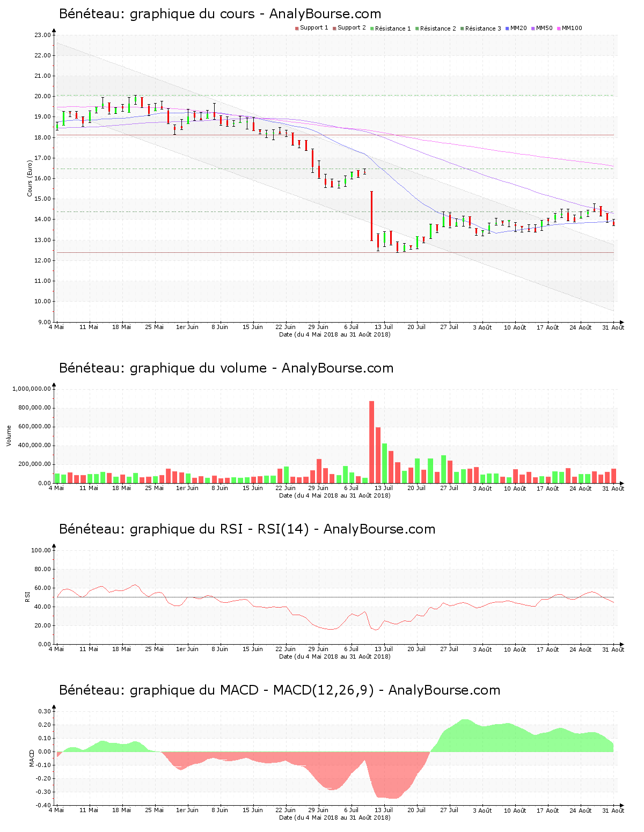
Task: Click the long red candlestick dropping to 13
Action: click(x=371, y=216)
